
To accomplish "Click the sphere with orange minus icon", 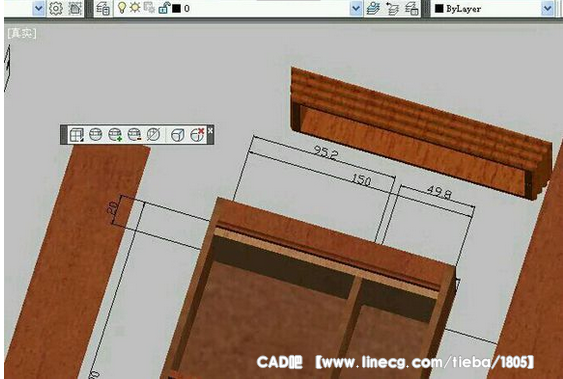I will (134, 135).
